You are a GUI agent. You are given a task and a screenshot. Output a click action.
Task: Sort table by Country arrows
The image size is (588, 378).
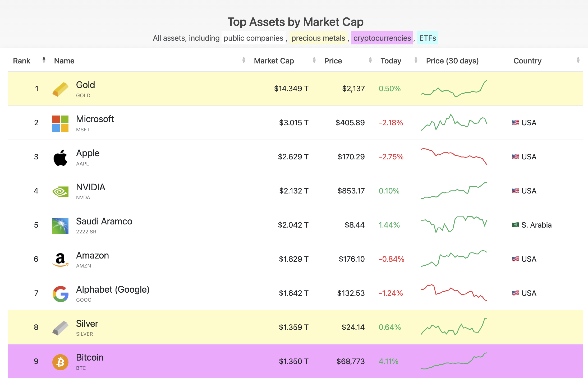tap(578, 60)
